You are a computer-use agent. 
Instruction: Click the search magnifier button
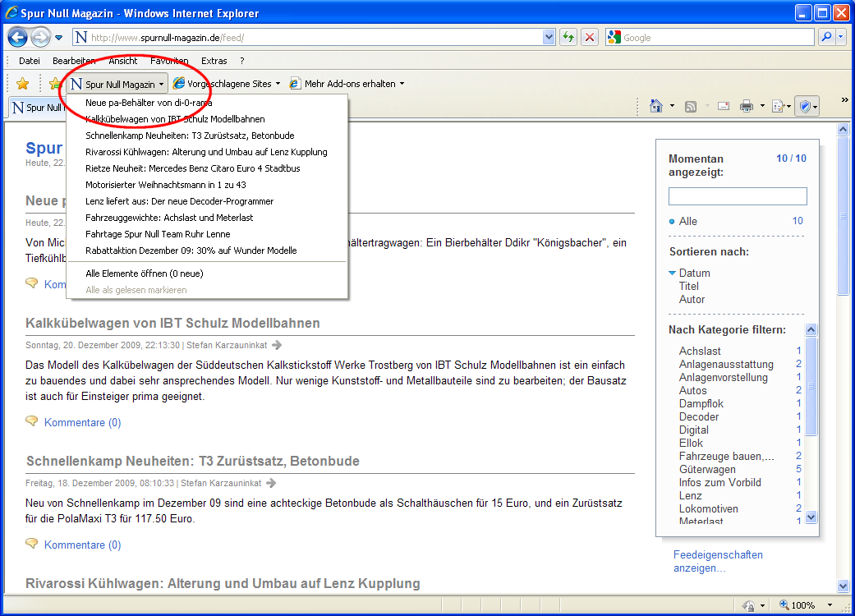pos(825,37)
